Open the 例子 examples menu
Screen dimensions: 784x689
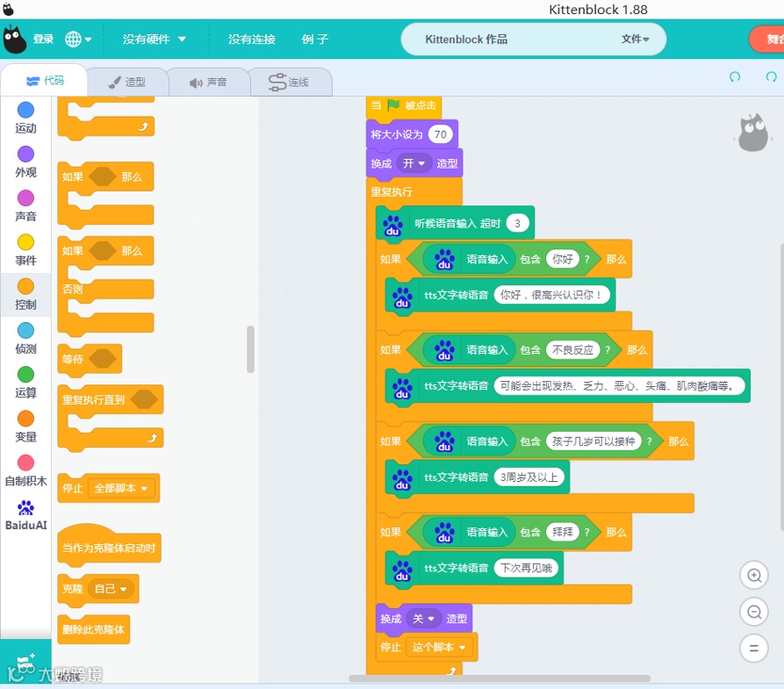coord(315,39)
